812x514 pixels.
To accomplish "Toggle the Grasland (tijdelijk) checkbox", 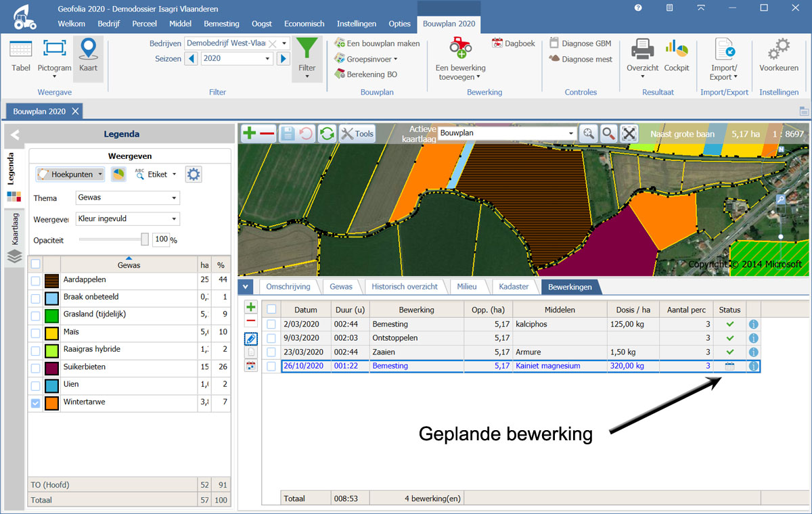I will (x=35, y=315).
